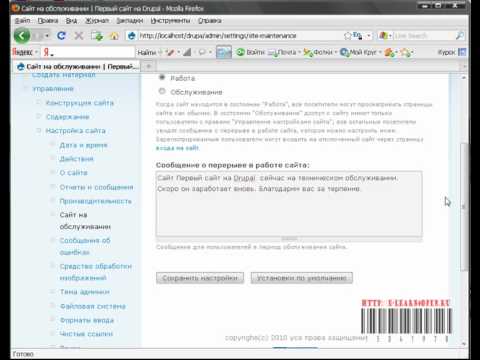Open the Вид menu

pyautogui.click(x=71, y=21)
